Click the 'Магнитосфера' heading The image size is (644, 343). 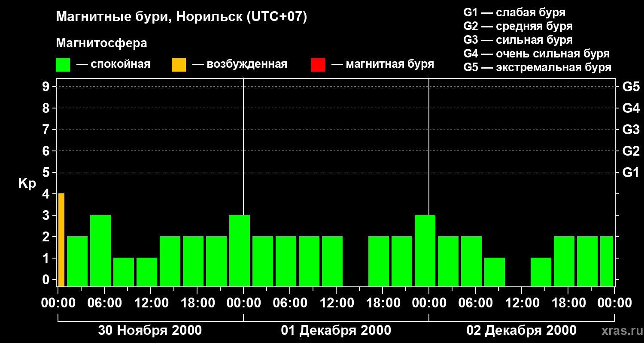click(101, 43)
